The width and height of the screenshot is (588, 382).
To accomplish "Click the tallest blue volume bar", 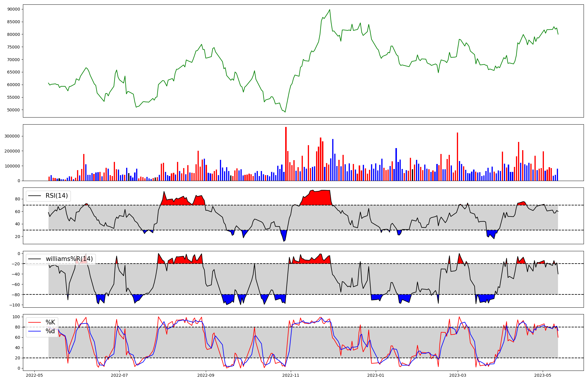I will tap(333, 160).
